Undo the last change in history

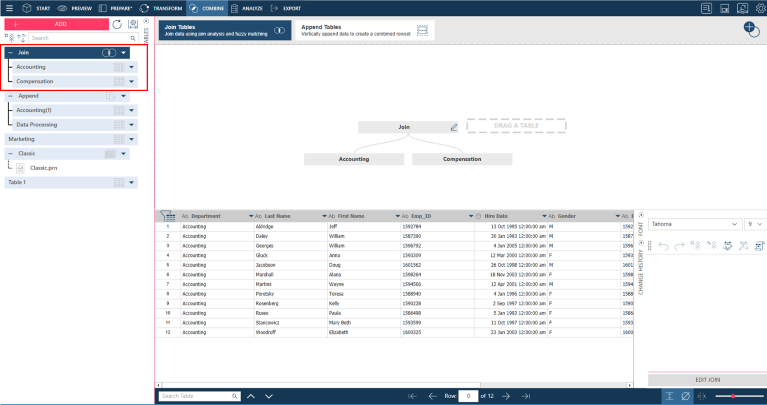pos(663,246)
